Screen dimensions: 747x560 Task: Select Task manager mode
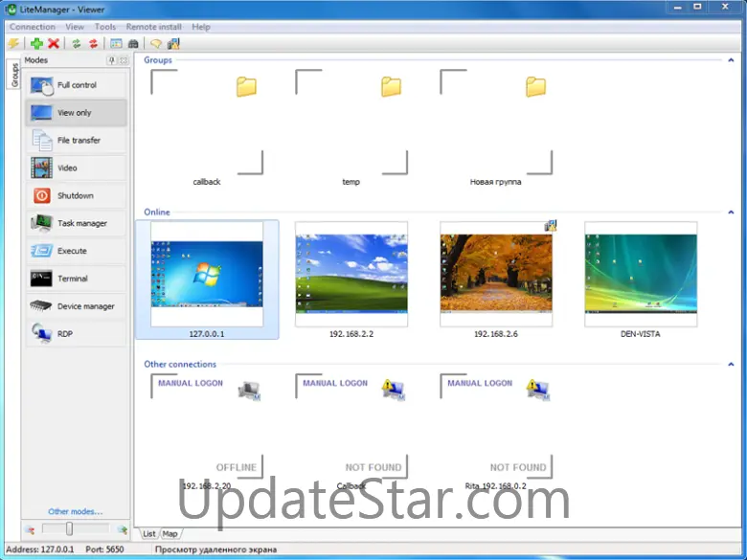77,223
